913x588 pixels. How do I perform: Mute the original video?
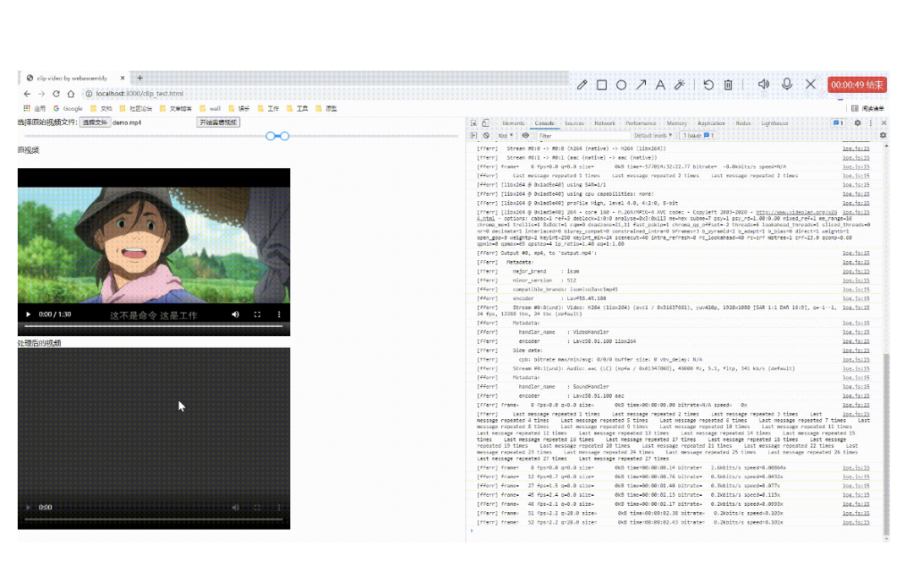tap(235, 314)
